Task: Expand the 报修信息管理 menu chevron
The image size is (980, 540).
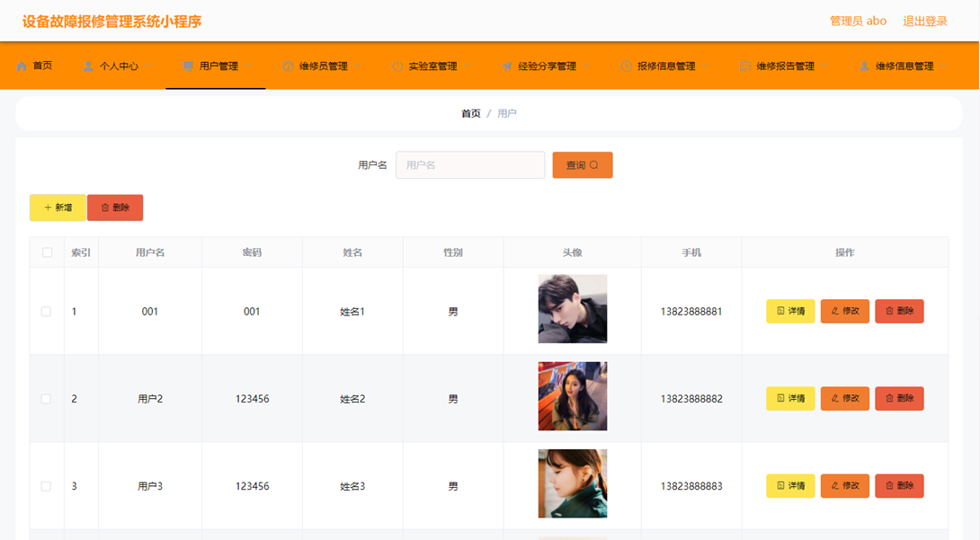Action: click(x=705, y=66)
